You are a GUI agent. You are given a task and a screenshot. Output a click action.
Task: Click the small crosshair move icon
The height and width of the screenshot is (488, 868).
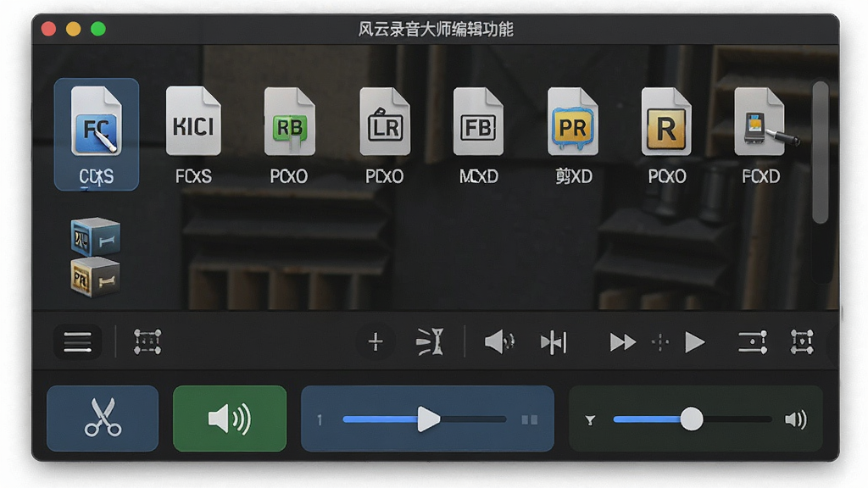tap(659, 342)
